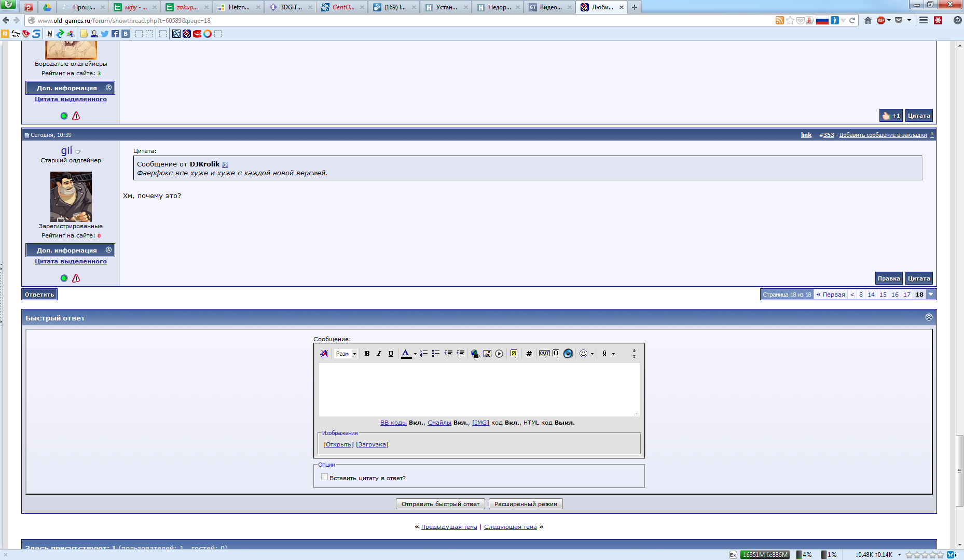Click the RSS feed icon in the address bar
This screenshot has height=560, width=964.
(780, 20)
